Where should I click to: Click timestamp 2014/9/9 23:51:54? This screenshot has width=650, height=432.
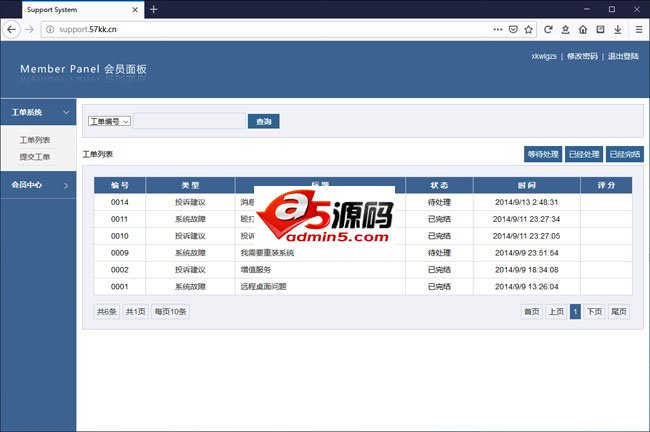(x=526, y=253)
